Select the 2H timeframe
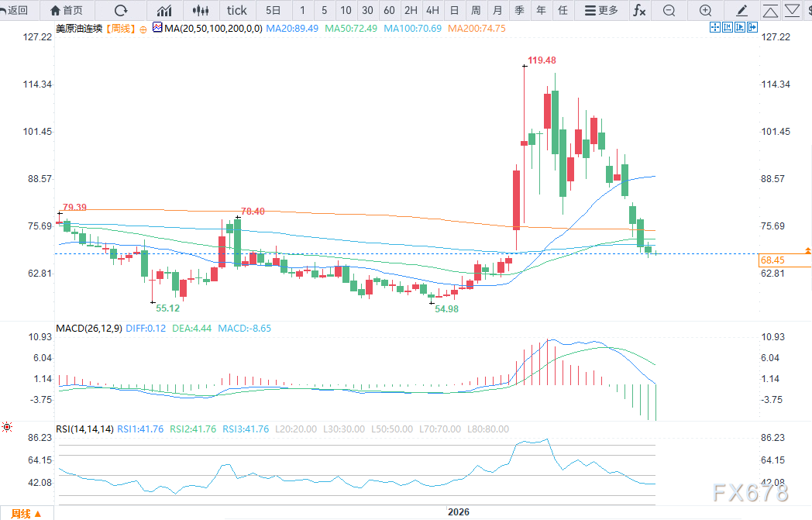 (411, 10)
